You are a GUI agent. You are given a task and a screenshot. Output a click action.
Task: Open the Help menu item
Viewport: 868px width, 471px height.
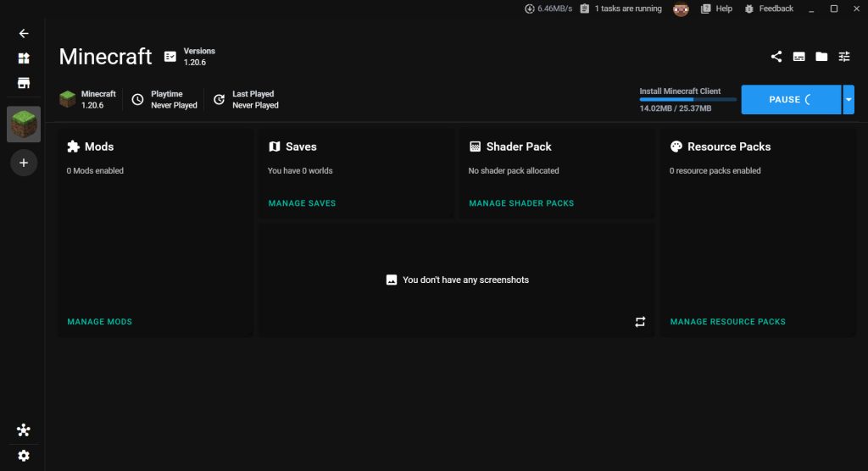[717, 8]
